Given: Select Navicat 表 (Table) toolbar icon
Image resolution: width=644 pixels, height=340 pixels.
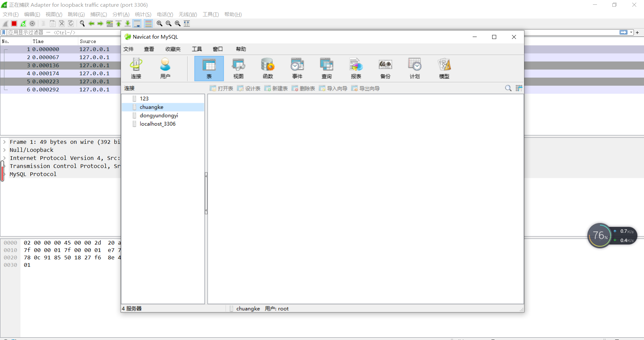Looking at the screenshot, I should tap(209, 69).
